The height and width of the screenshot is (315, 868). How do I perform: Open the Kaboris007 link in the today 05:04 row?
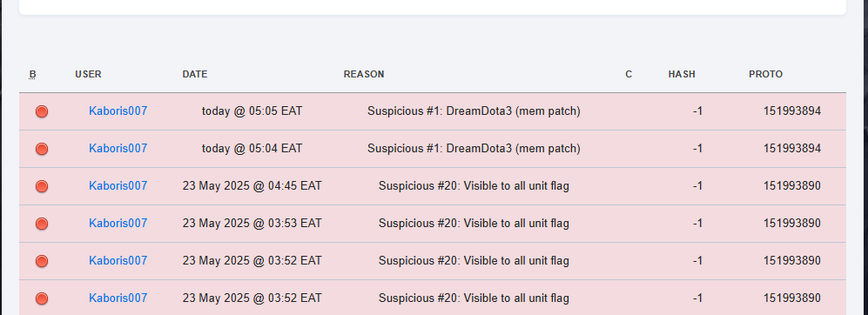118,149
